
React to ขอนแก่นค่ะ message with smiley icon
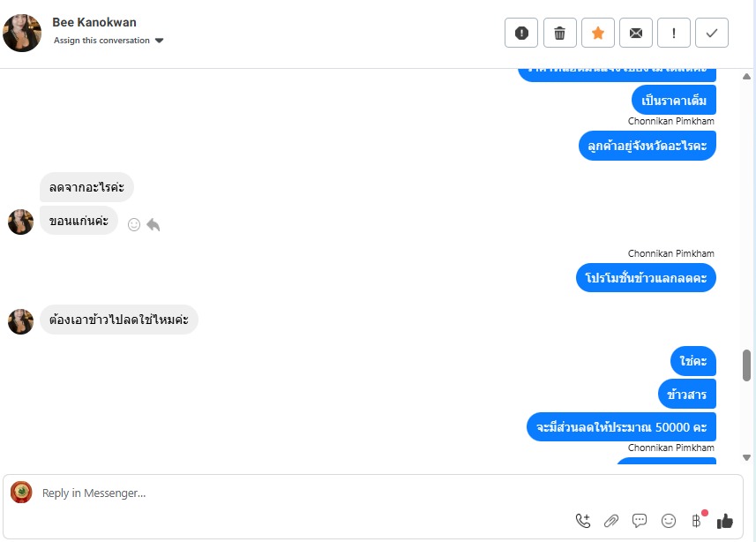[x=134, y=224]
